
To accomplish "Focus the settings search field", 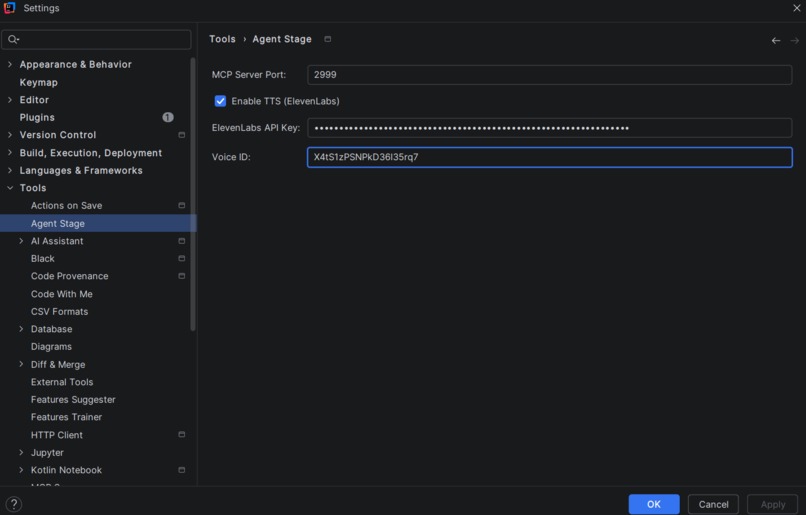I will point(96,39).
